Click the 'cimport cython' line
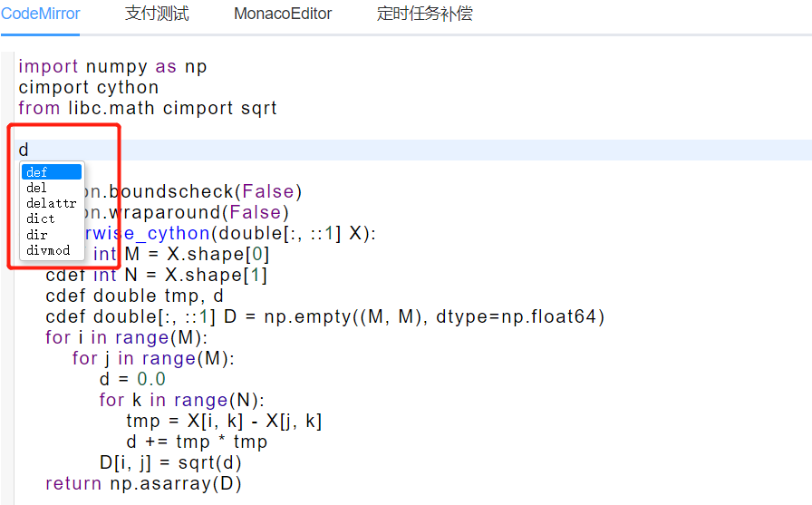The image size is (812, 505). coord(89,88)
